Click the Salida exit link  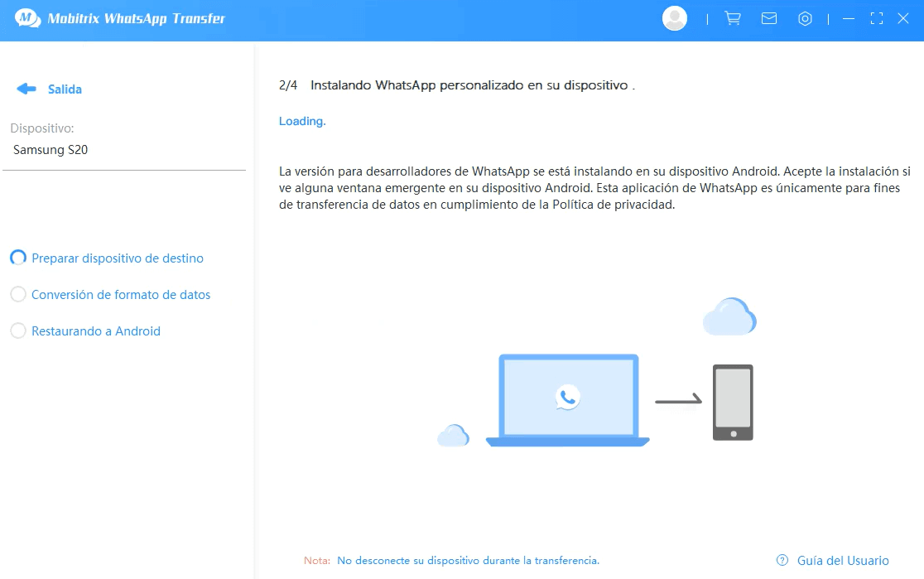tap(65, 89)
